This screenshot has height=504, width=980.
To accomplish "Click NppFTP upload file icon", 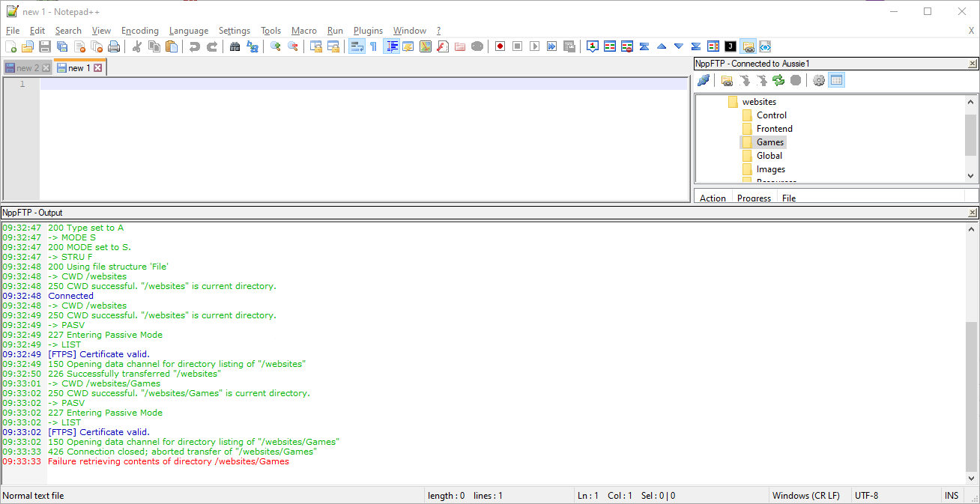I will click(x=761, y=80).
